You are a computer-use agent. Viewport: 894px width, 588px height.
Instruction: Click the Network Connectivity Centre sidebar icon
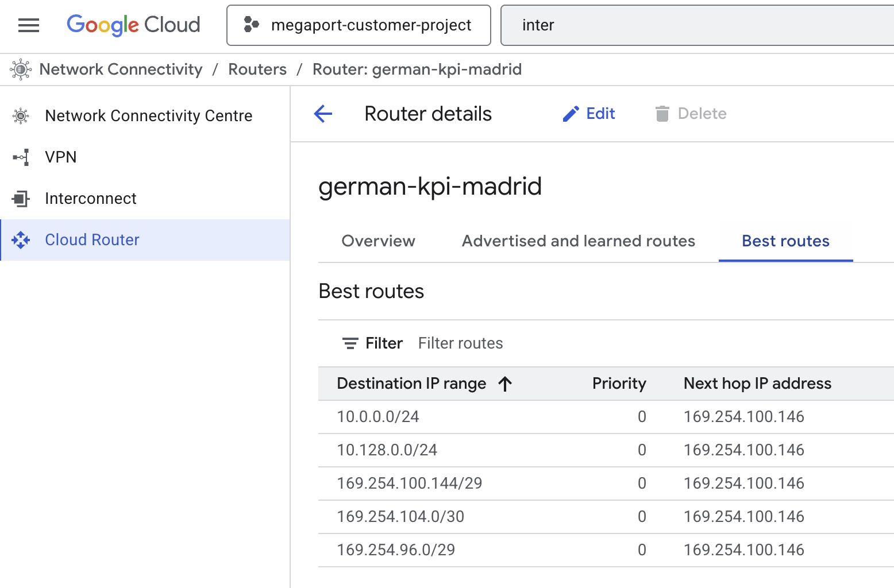[x=21, y=115]
